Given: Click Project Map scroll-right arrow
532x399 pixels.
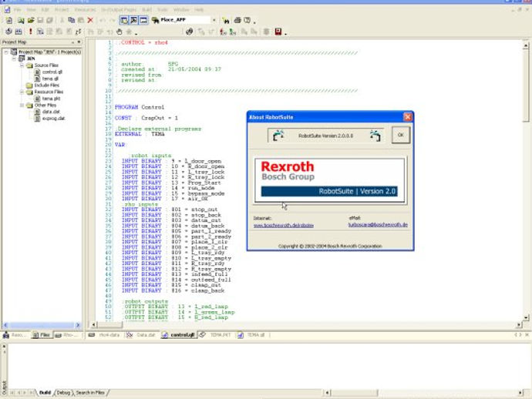Looking at the screenshot, I should [x=78, y=325].
